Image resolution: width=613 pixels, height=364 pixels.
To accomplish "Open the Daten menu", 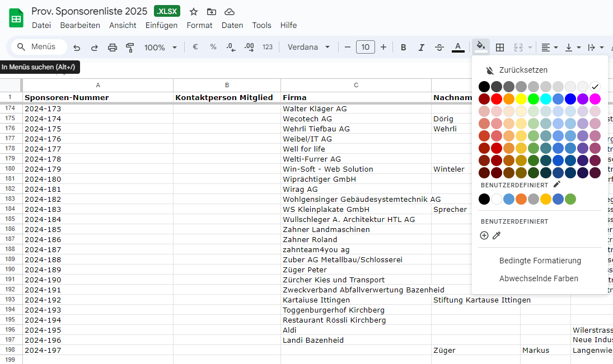I will 232,25.
